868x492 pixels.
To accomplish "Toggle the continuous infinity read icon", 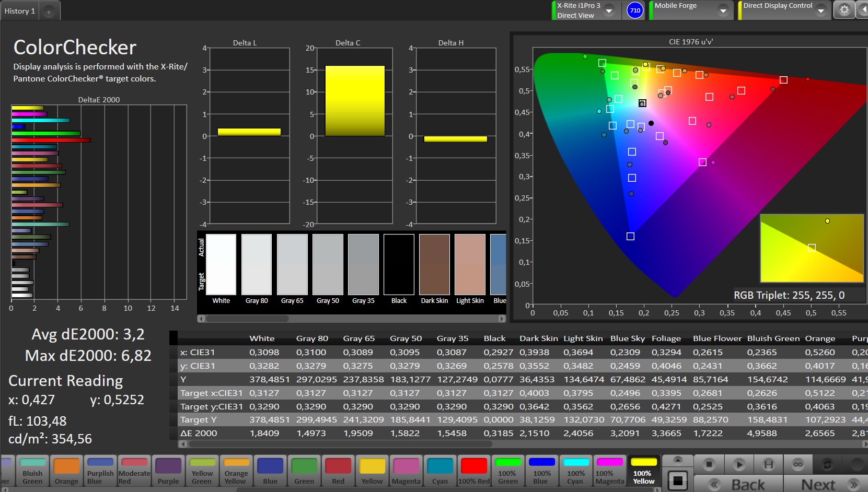I will 797,464.
